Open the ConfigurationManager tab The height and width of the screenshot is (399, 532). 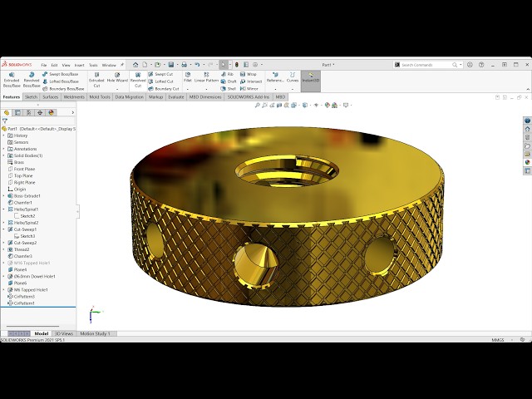coord(29,113)
